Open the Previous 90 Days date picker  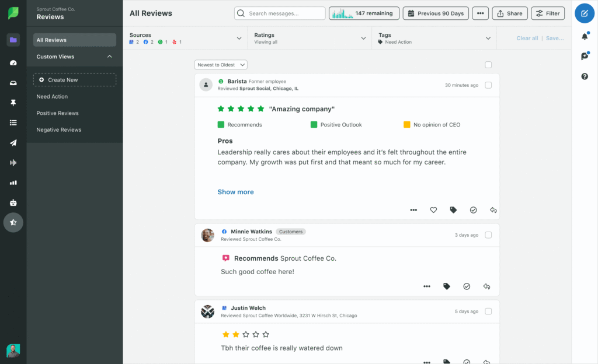436,13
